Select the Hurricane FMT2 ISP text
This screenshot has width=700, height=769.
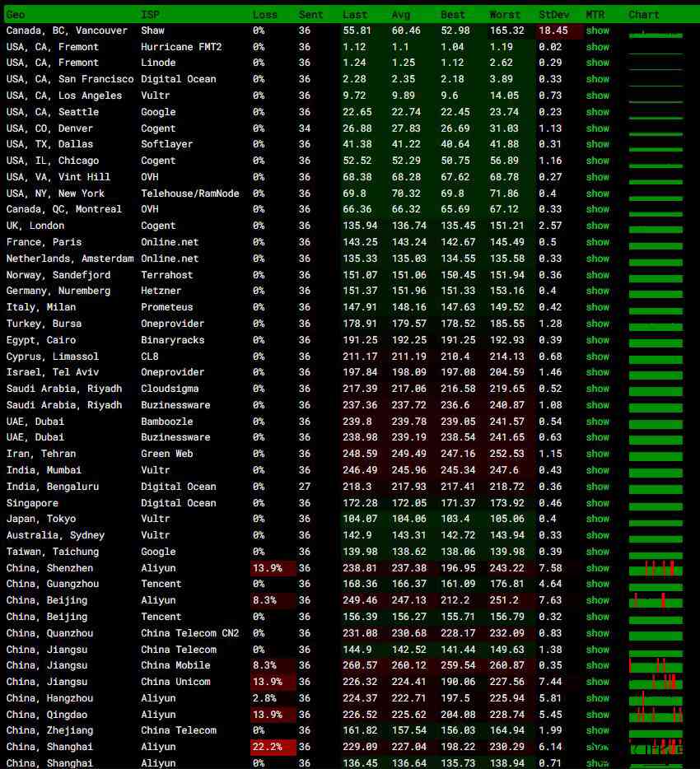[181, 47]
